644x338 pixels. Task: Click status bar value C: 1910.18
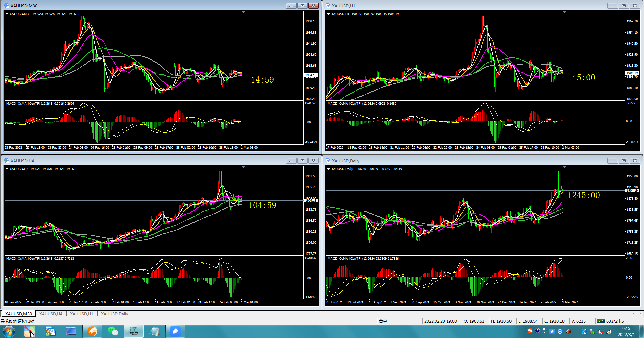554,321
